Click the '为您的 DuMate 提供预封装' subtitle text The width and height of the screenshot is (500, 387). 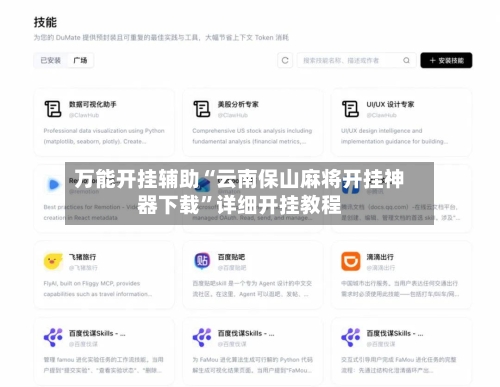coord(161,37)
